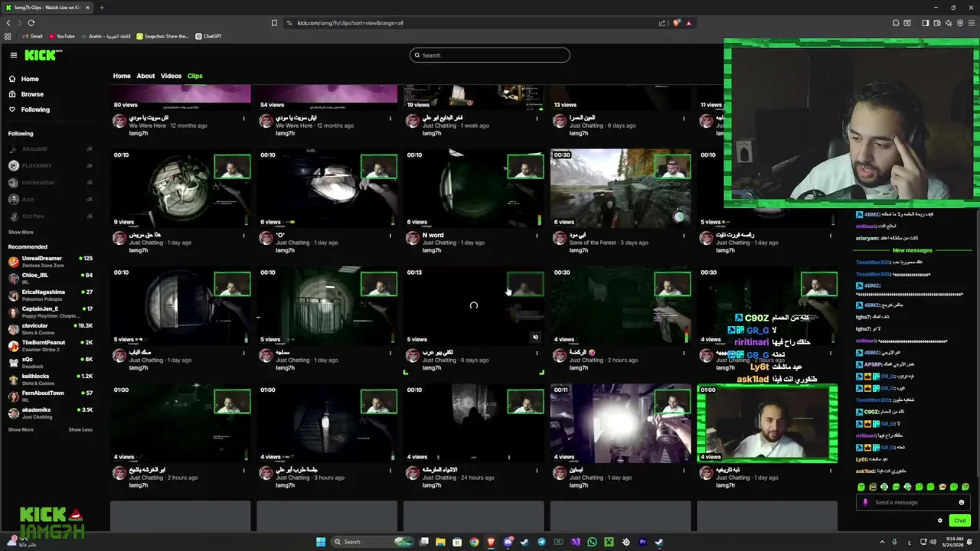Viewport: 980px width, 551px height.
Task: Expand recommended channels with Show More
Action: pyautogui.click(x=21, y=429)
